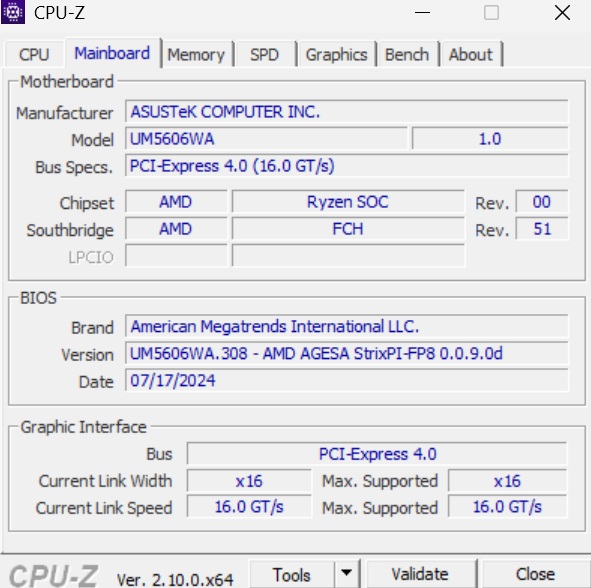Click the Model field UM5606WA
The image size is (591, 588).
click(266, 139)
